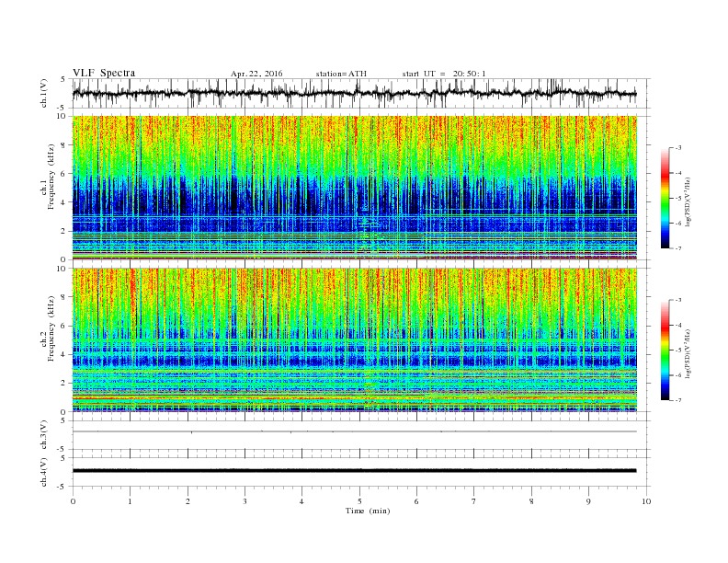This screenshot has height=563, width=728.
Task: Click the ch.1 voltage waveform trace panel
Action: [x=361, y=93]
